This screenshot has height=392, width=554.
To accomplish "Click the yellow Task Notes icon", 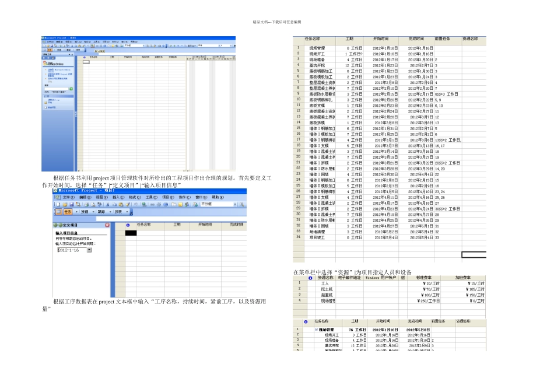I will pyautogui.click(x=180, y=204).
